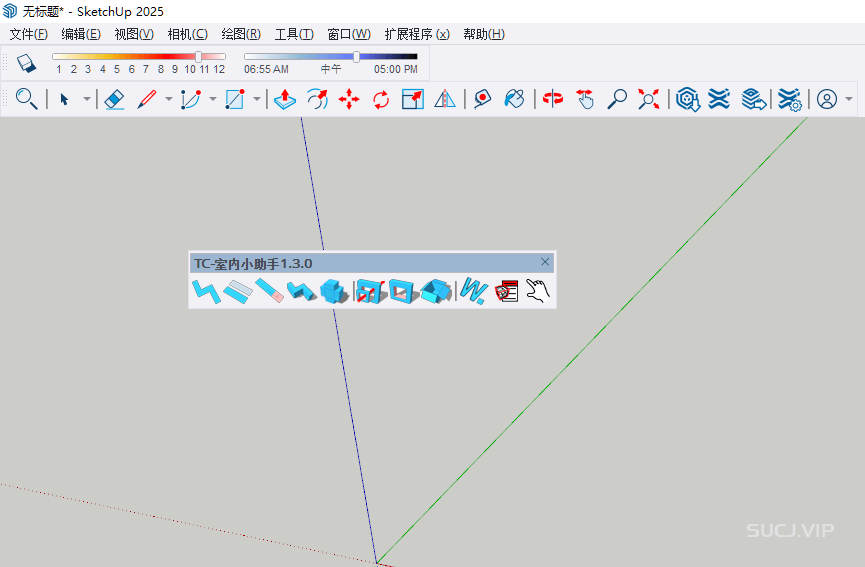The height and width of the screenshot is (567, 865).
Task: Select the Rotate tool
Action: [381, 99]
